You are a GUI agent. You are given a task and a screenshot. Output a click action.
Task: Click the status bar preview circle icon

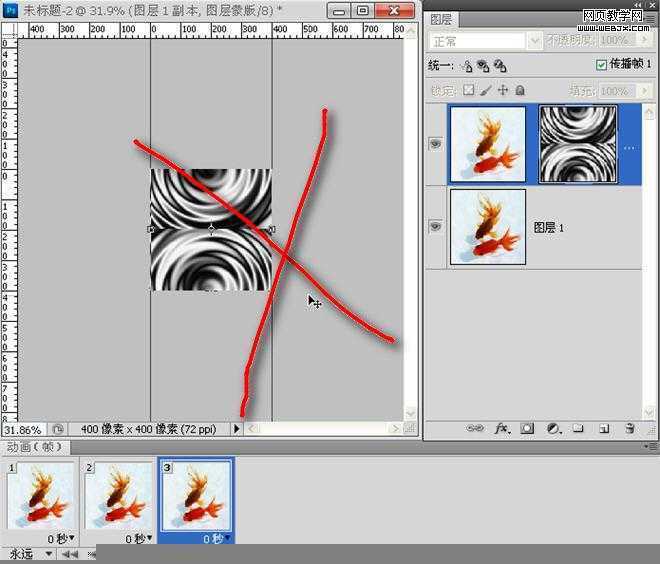[58, 429]
